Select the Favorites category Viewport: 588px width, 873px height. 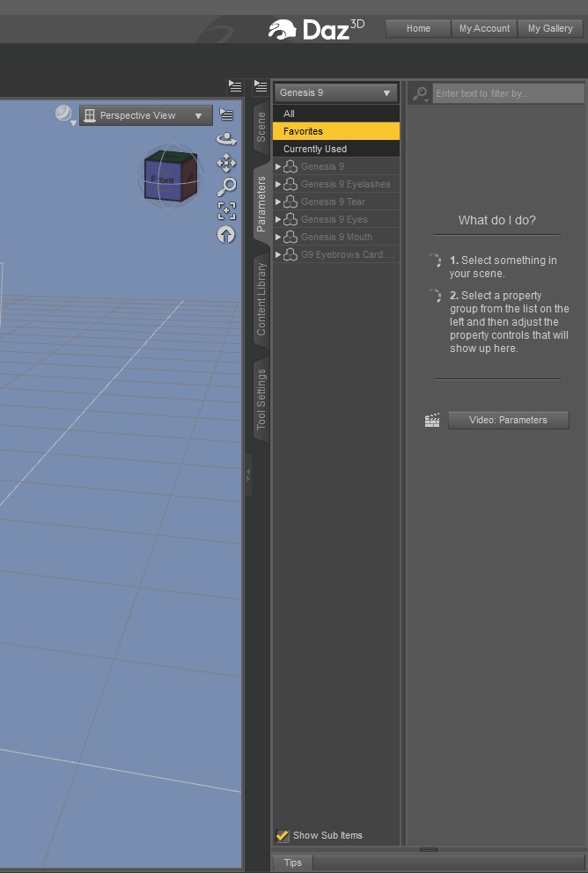(x=335, y=131)
